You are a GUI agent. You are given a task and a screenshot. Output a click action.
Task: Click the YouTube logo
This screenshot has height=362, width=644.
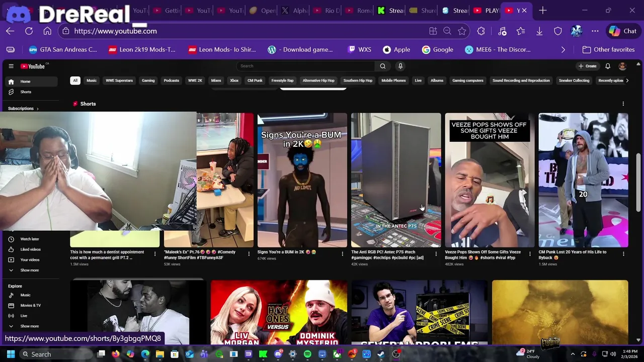pyautogui.click(x=33, y=66)
